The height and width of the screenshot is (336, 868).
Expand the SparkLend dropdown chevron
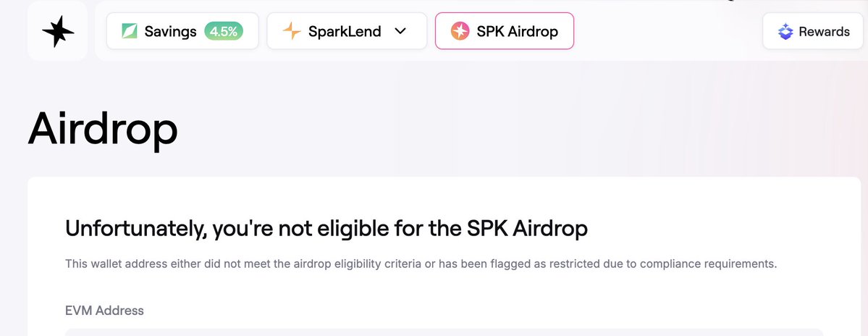click(x=400, y=31)
